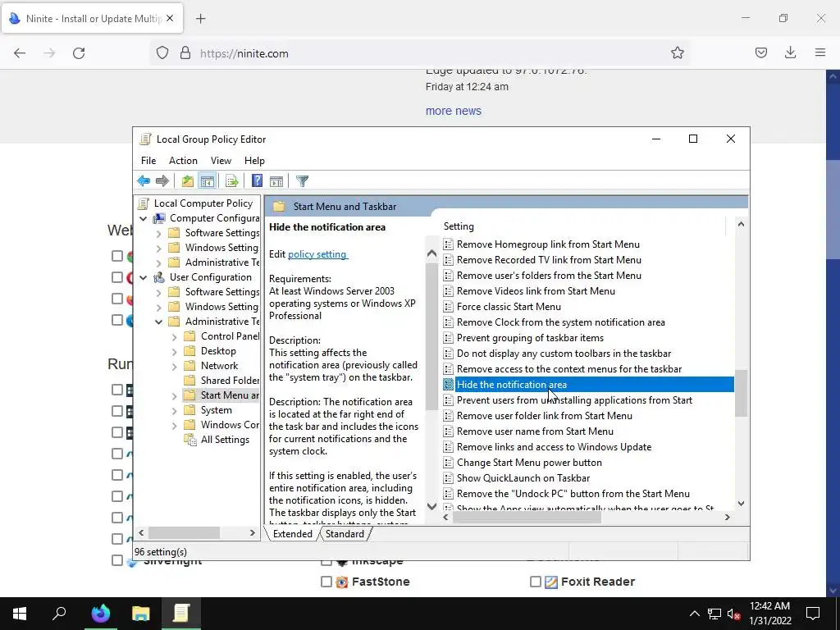Open File Explorer from the taskbar
Screen dimensions: 840x630
141,614
